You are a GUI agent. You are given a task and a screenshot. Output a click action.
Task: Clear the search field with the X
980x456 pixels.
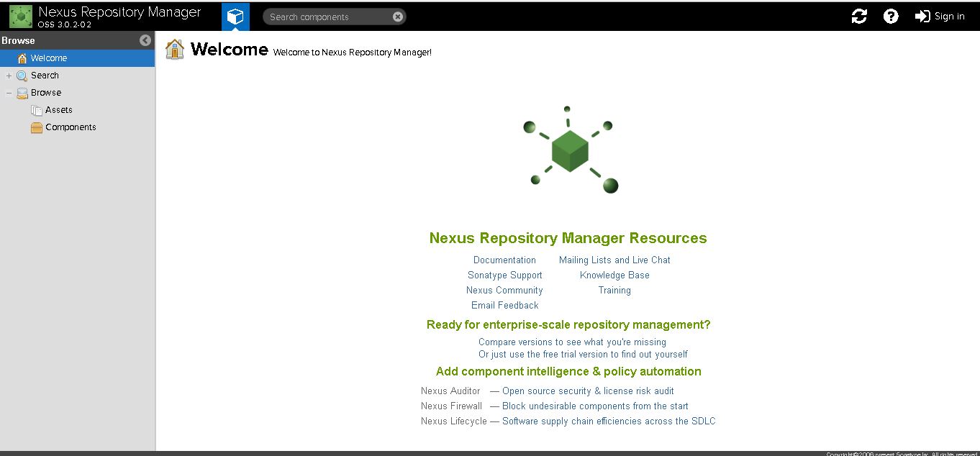point(399,16)
